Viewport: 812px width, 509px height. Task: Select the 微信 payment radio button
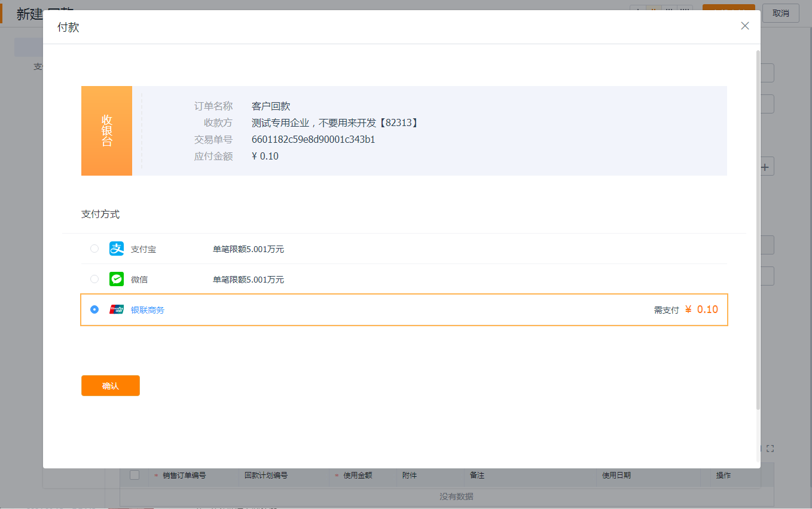(94, 279)
